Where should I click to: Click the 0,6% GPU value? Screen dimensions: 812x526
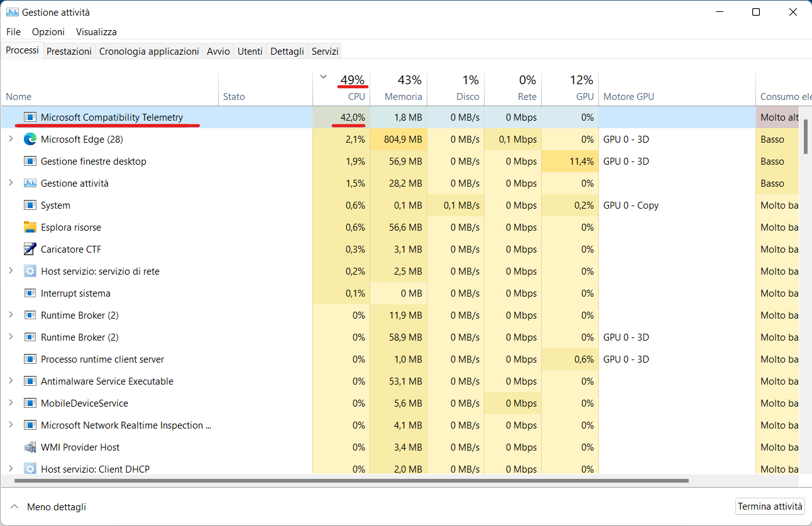(x=570, y=359)
